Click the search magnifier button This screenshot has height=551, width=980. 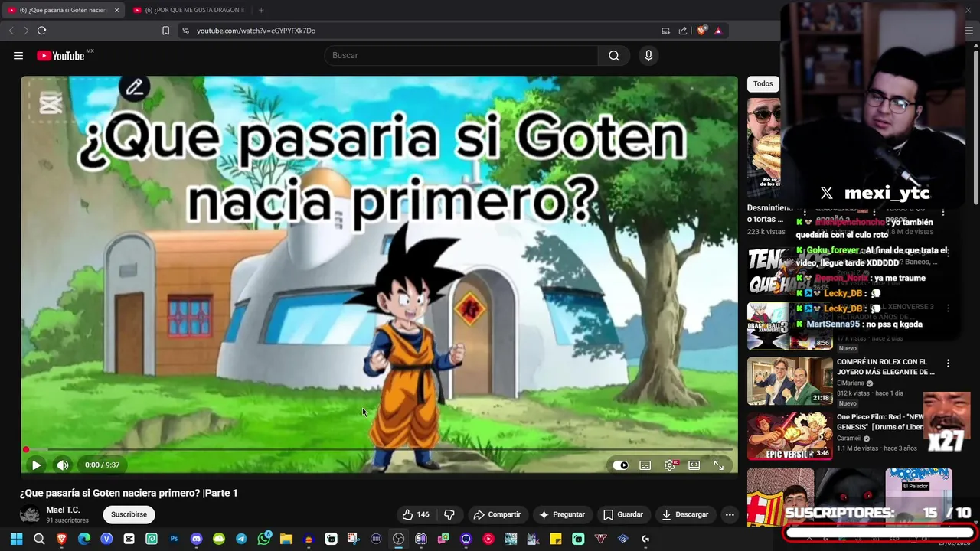(x=614, y=55)
